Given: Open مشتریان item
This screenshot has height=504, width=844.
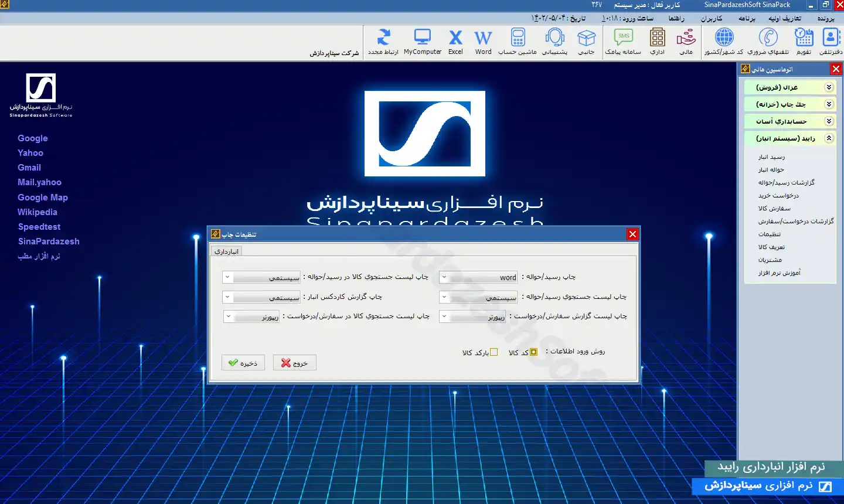Looking at the screenshot, I should 770,260.
